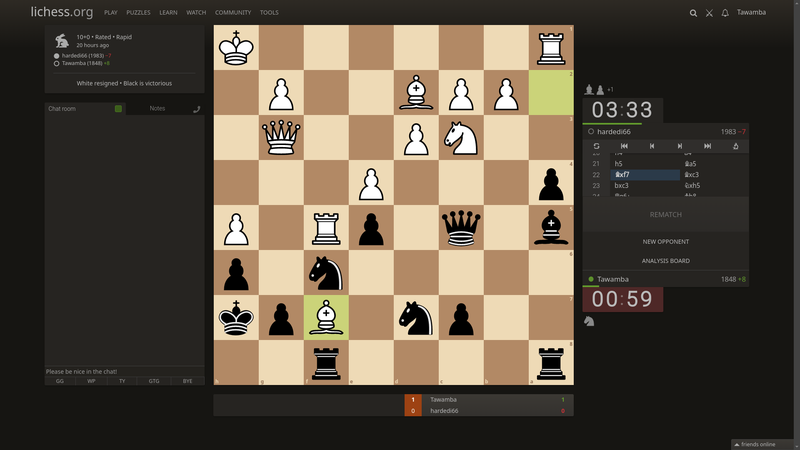This screenshot has width=800, height=450.
Task: Send the TY preset chat message
Action: click(122, 381)
